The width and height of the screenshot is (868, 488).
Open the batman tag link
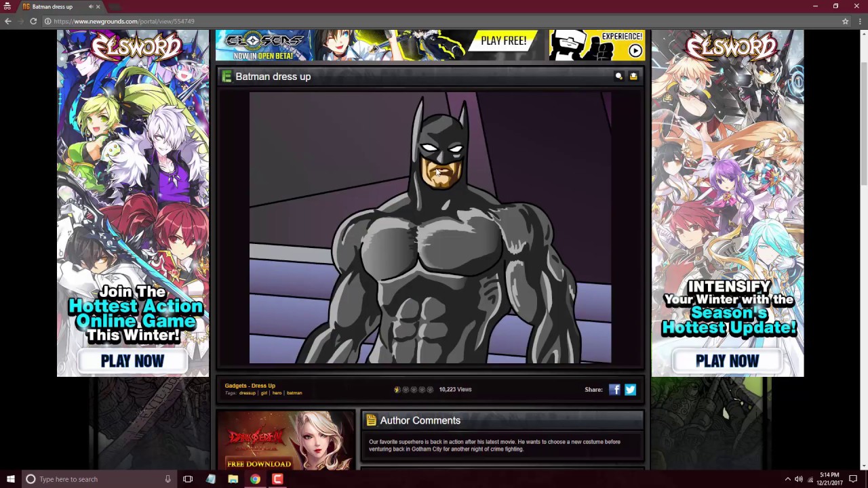tap(294, 393)
